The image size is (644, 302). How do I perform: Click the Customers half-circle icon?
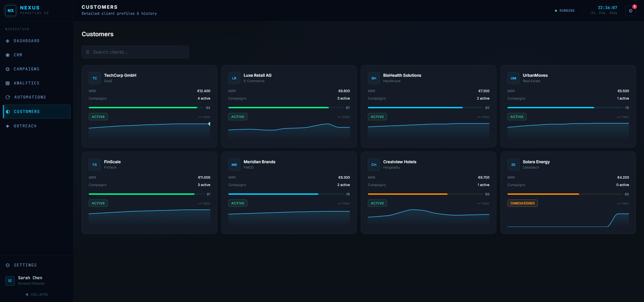tap(7, 111)
